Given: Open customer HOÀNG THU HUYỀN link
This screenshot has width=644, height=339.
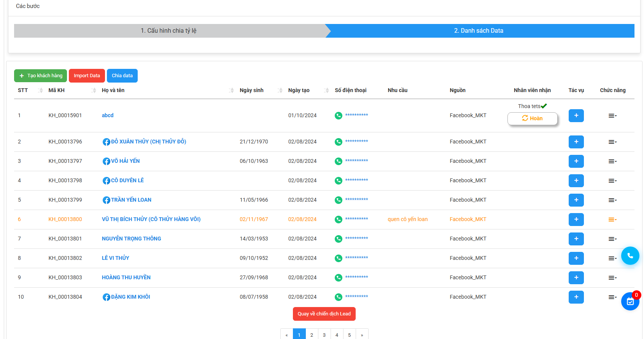Looking at the screenshot, I should [x=126, y=277].
